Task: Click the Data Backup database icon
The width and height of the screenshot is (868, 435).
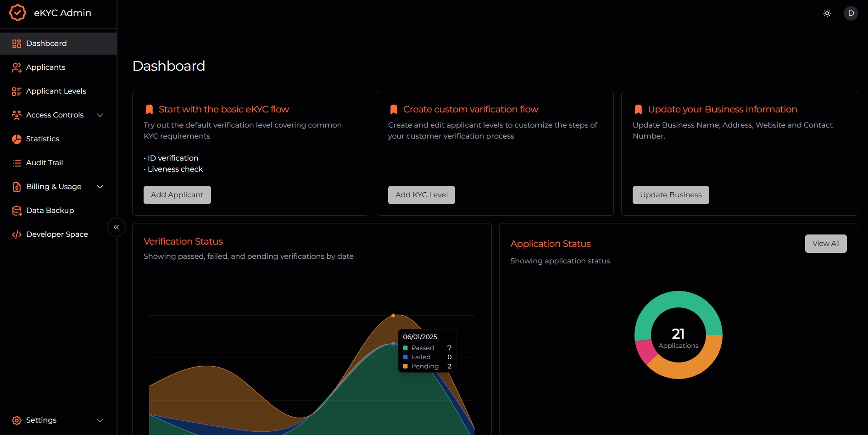Action: coord(17,211)
